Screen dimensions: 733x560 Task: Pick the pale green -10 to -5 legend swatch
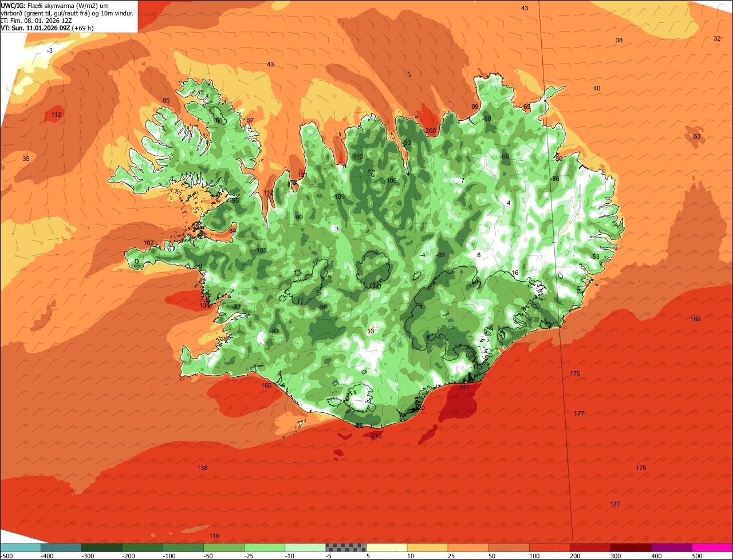point(305,547)
